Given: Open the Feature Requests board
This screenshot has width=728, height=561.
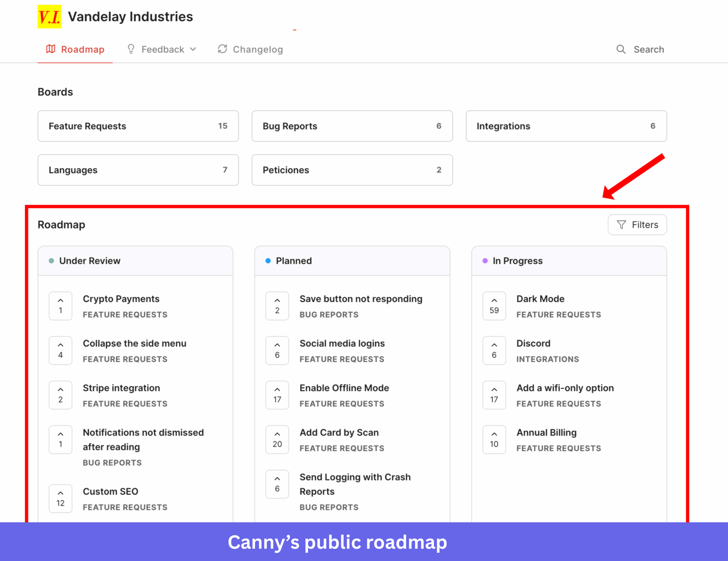Looking at the screenshot, I should (138, 126).
